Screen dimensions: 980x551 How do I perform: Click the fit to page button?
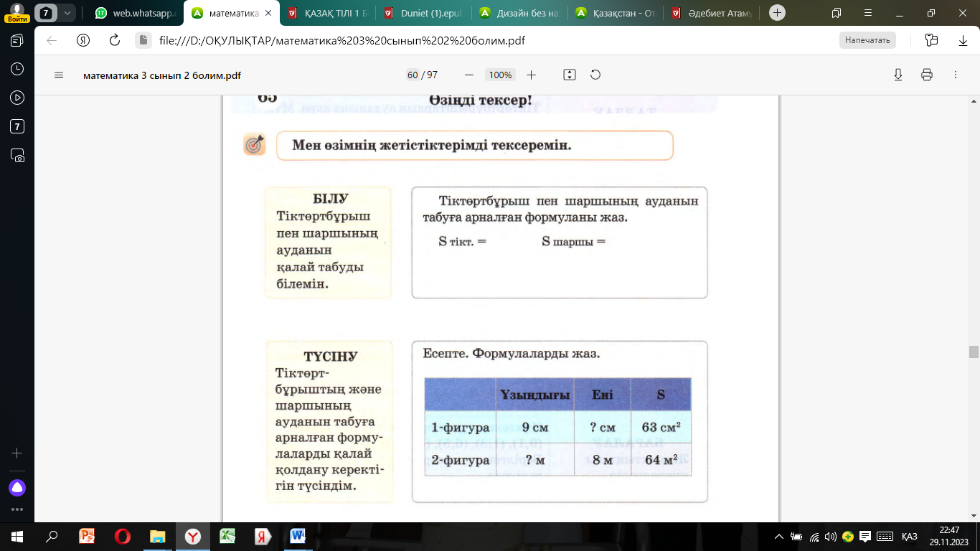[x=570, y=75]
